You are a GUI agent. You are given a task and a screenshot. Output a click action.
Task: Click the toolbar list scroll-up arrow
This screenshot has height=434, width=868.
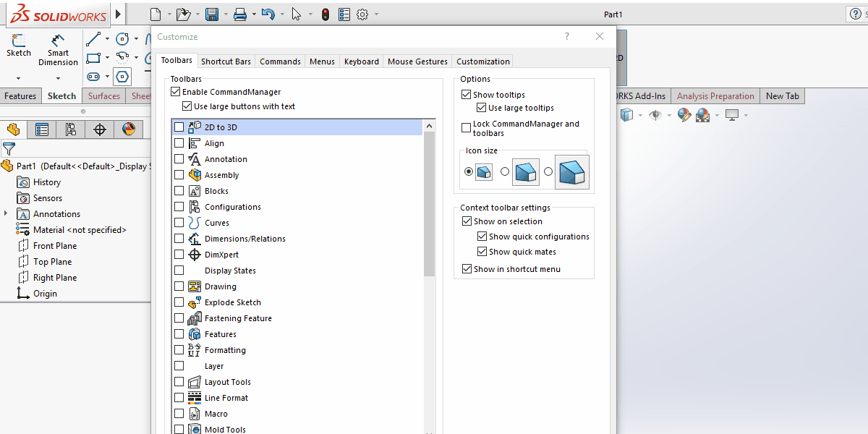click(x=429, y=126)
